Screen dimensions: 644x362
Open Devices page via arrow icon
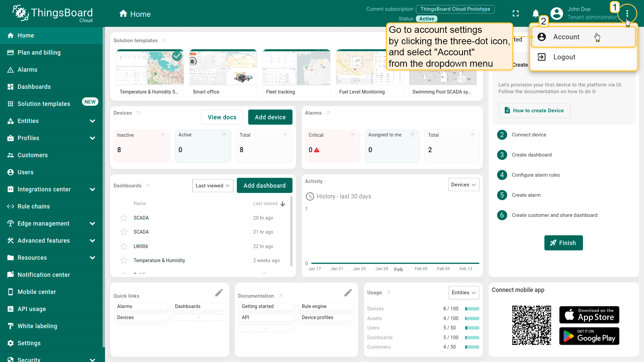click(138, 113)
